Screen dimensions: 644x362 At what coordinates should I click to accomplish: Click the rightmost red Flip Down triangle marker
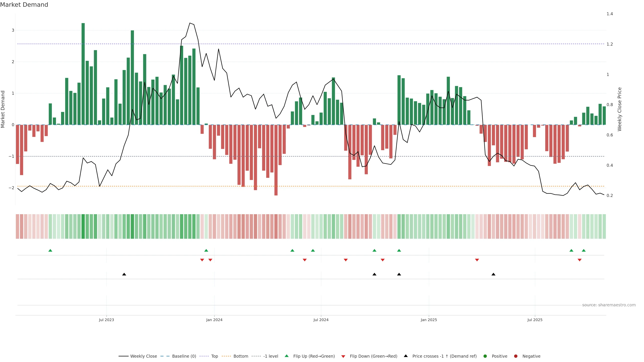click(579, 260)
